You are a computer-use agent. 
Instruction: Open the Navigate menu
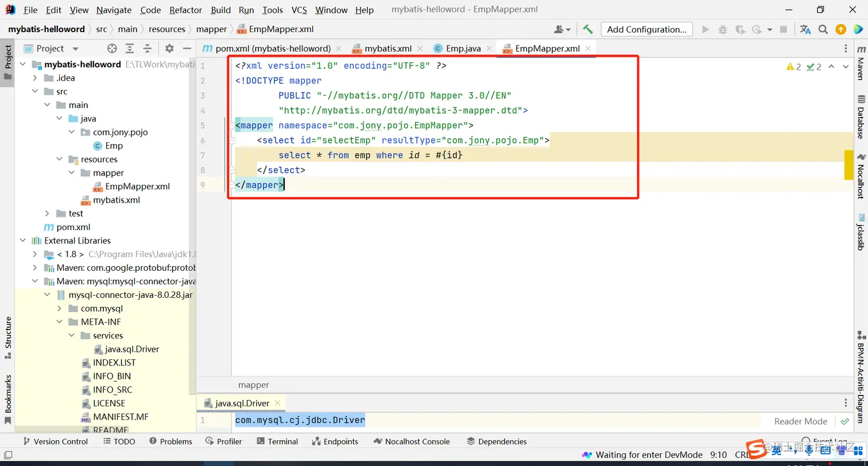pyautogui.click(x=114, y=10)
